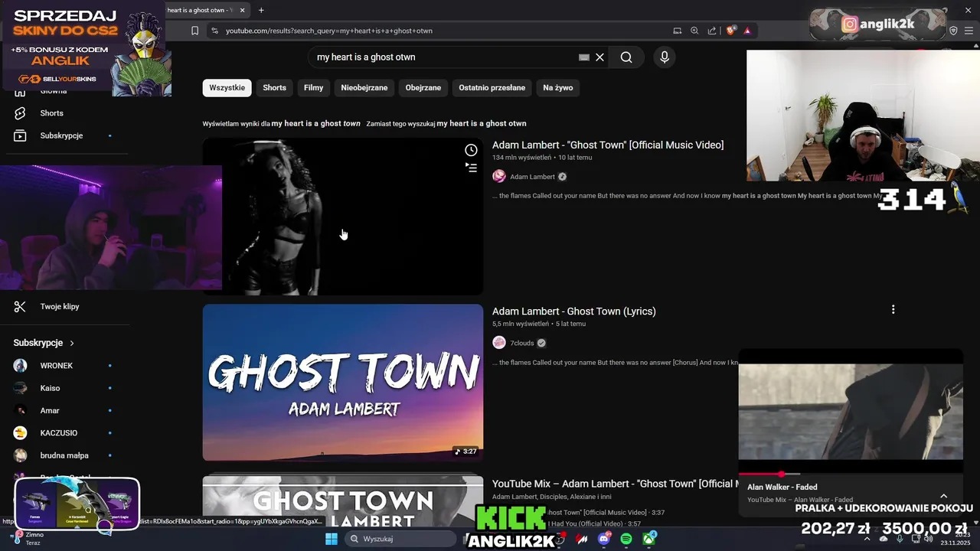Open the 7clouds channel avatar
980x551 pixels.
(499, 343)
